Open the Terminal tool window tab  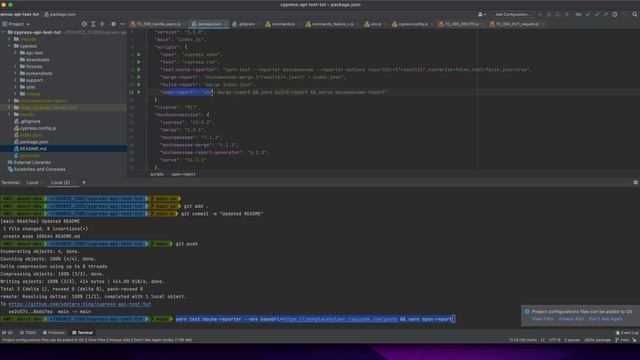(82, 333)
